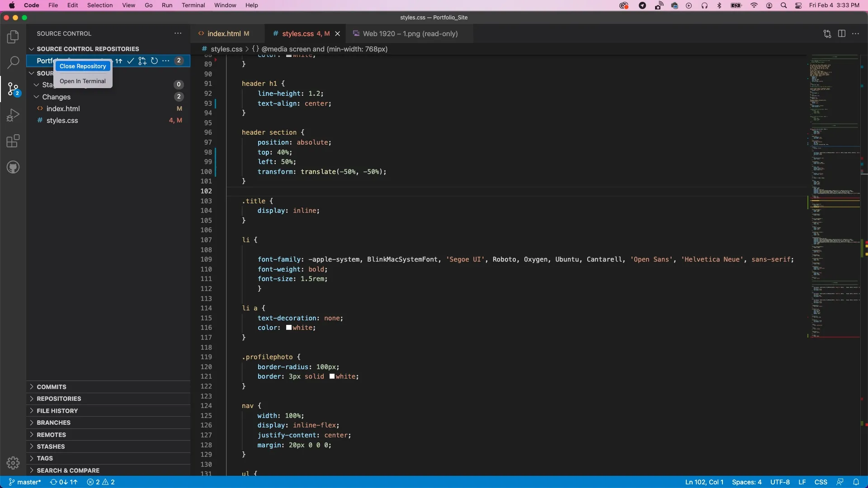Viewport: 868px width, 488px height.
Task: Expand the BRANCHES section
Action: (x=53, y=422)
